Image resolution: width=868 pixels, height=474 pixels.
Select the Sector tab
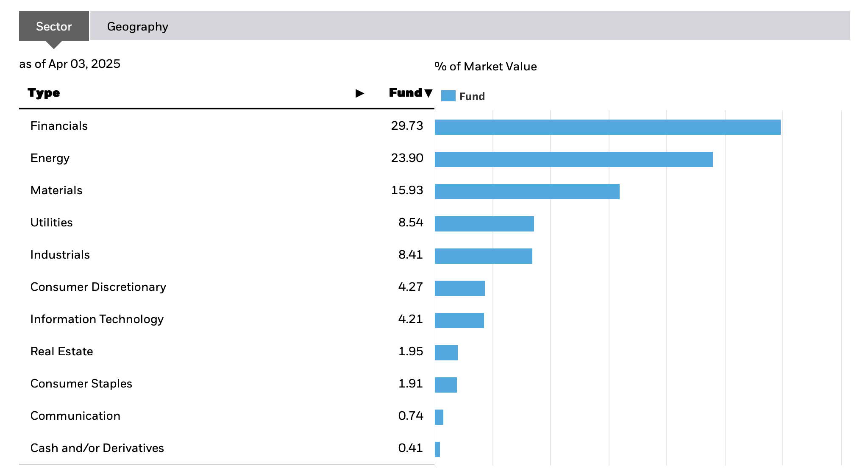tap(53, 26)
